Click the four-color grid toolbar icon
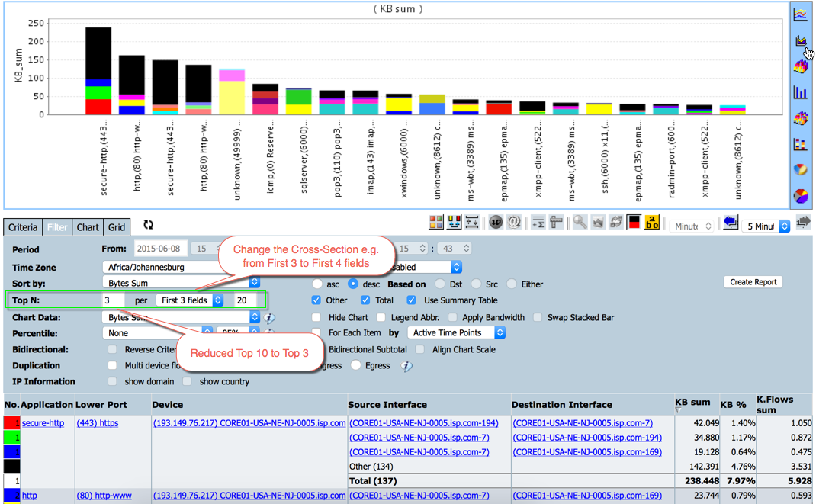This screenshot has width=816, height=504. point(436,223)
